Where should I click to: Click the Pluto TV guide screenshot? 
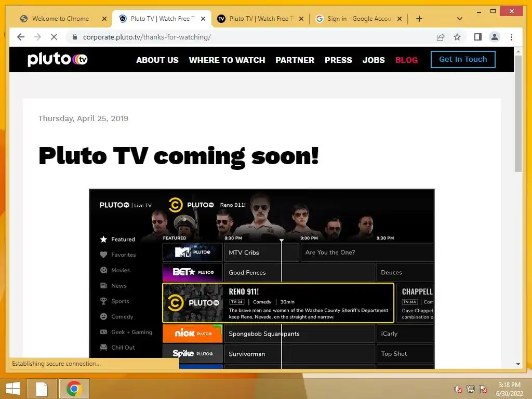[x=262, y=278]
